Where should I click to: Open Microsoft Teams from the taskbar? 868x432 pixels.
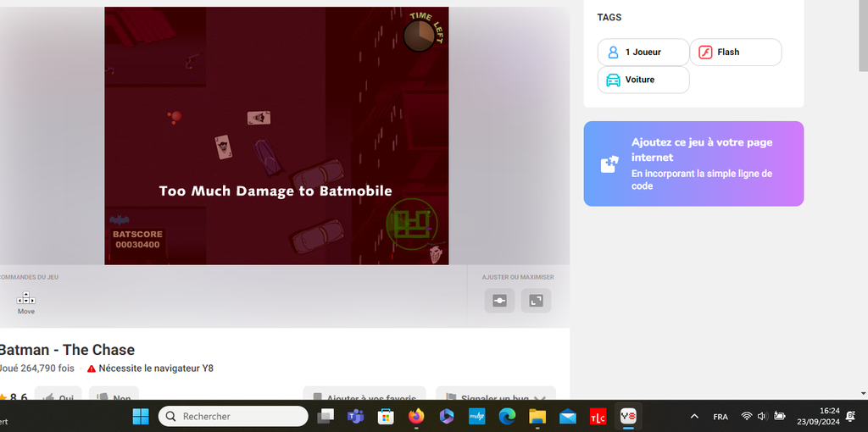tap(355, 416)
